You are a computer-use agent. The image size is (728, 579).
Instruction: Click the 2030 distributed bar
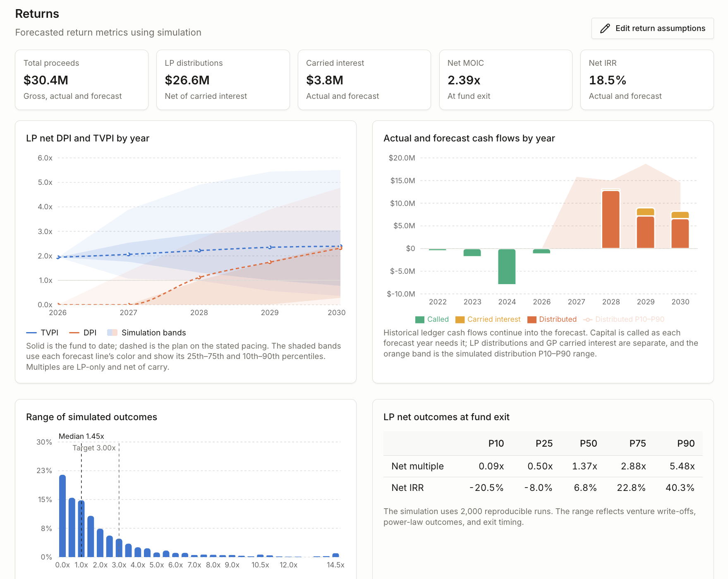[x=680, y=234]
